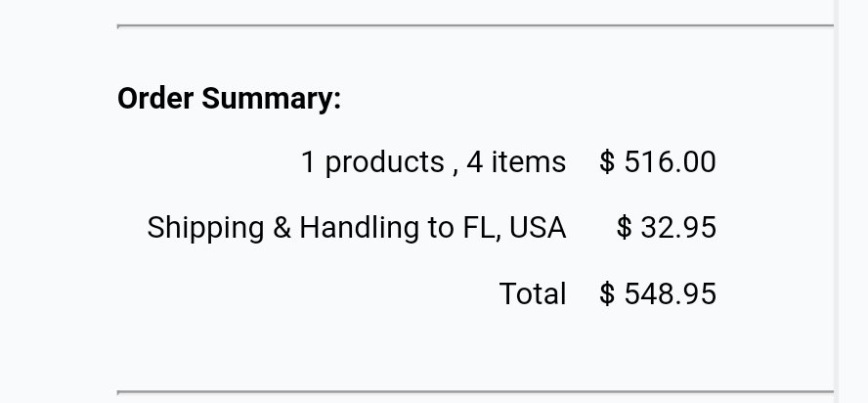This screenshot has width=868, height=403.
Task: Click the dollar sign beside 32.95
Action: 625,228
